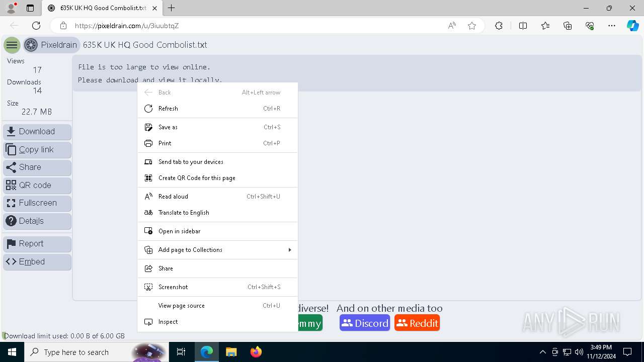Open Browser essentials heart icon
Screen dimensions: 644x362
pos(590,26)
